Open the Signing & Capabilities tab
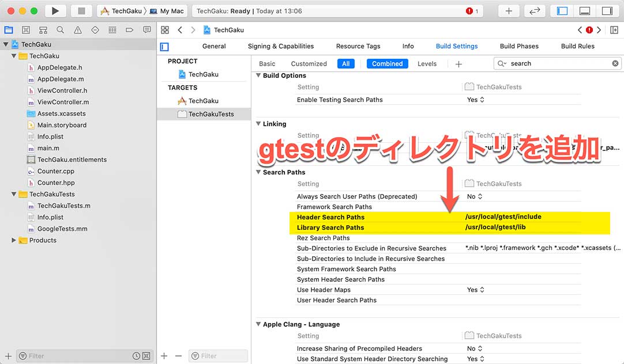This screenshot has height=364, width=624. tap(280, 46)
